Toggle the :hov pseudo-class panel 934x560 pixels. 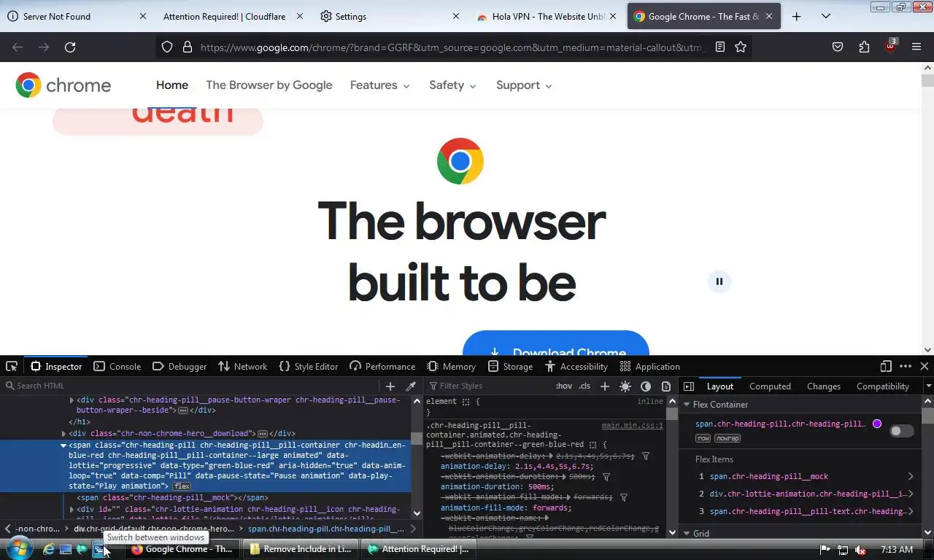(x=564, y=386)
